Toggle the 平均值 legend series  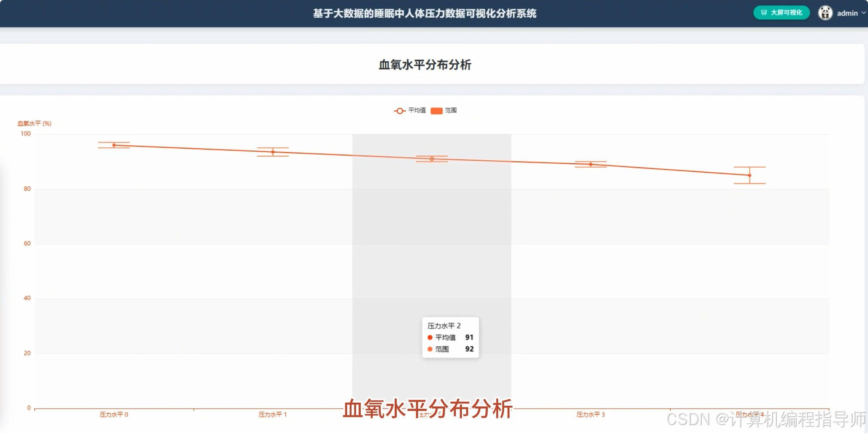point(410,110)
